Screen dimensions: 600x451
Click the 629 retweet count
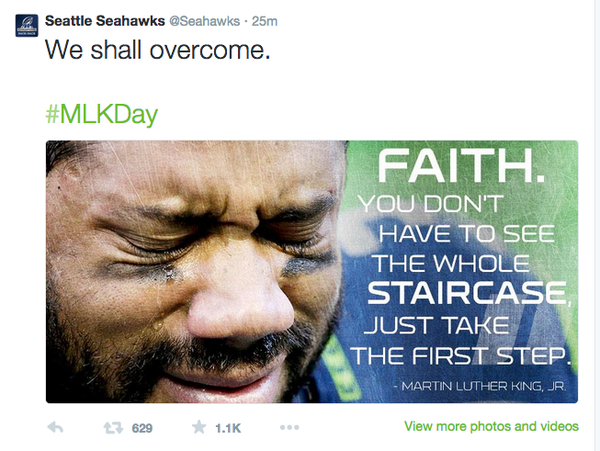point(142,428)
